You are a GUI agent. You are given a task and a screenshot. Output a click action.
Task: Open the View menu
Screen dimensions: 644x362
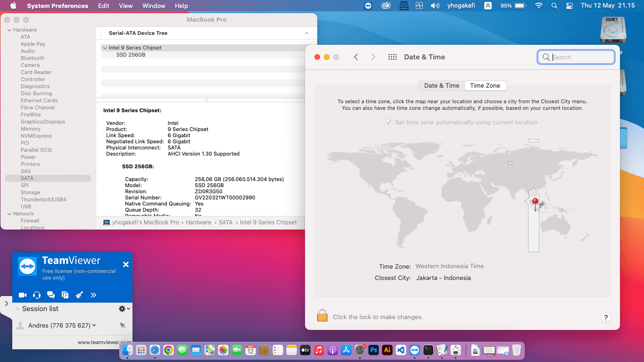click(126, 6)
